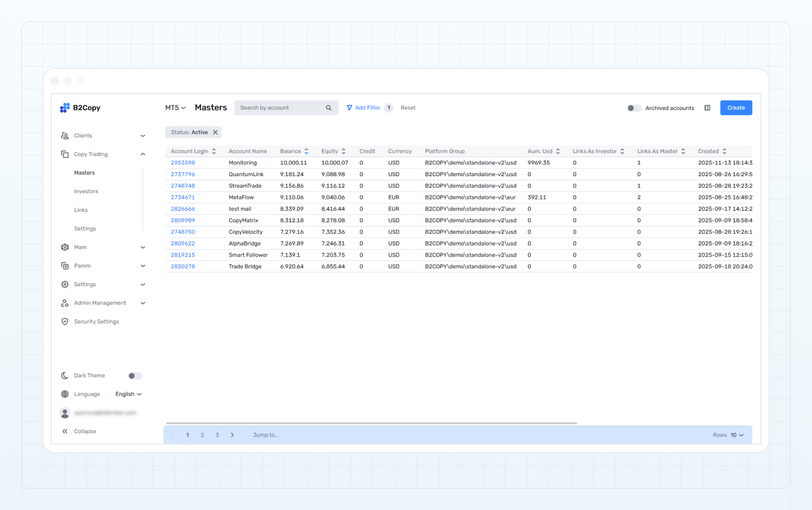The image size is (812, 510).
Task: Click the Admin Management icon
Action: (64, 303)
